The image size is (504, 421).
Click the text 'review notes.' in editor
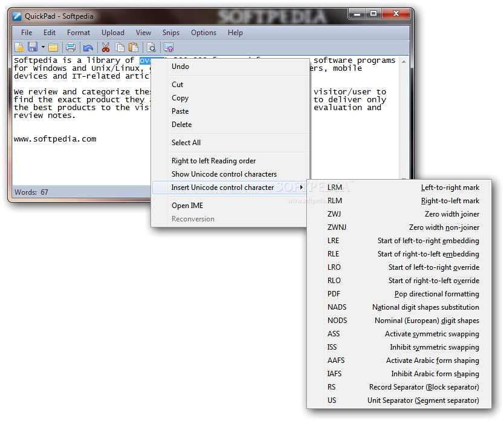point(44,116)
